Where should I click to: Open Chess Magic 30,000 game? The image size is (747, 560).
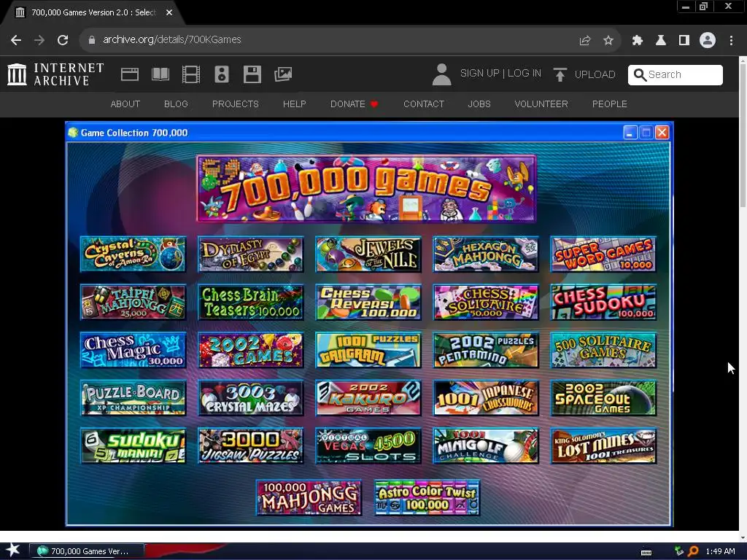click(133, 350)
